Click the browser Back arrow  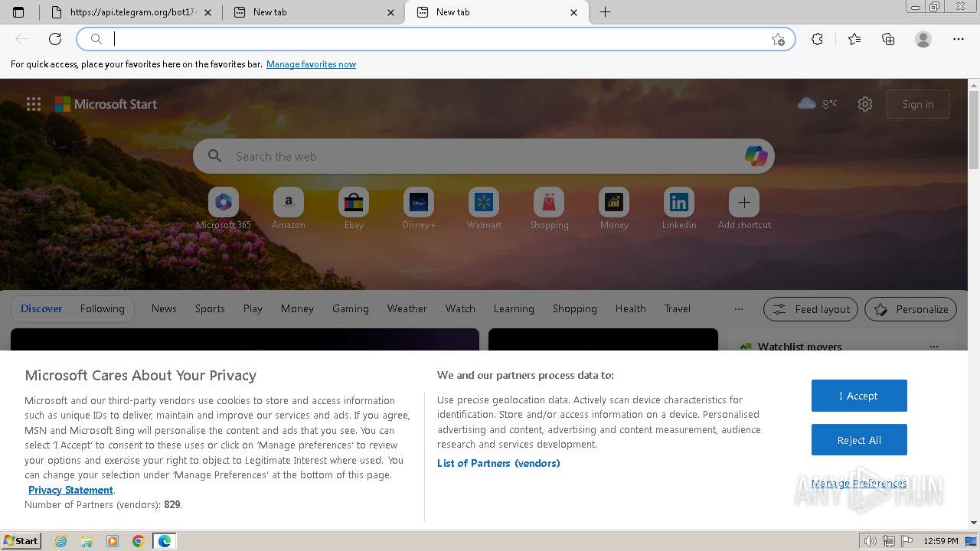coord(21,39)
